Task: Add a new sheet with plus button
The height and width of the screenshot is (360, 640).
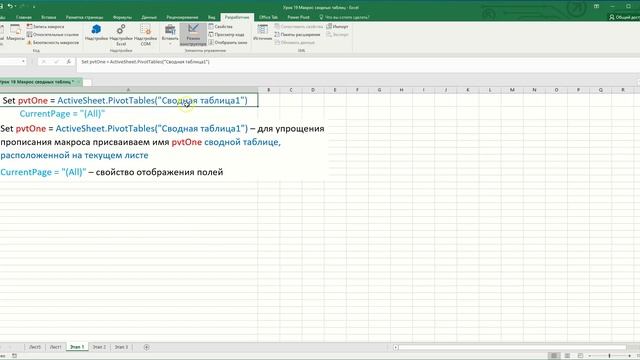Action: pos(147,347)
